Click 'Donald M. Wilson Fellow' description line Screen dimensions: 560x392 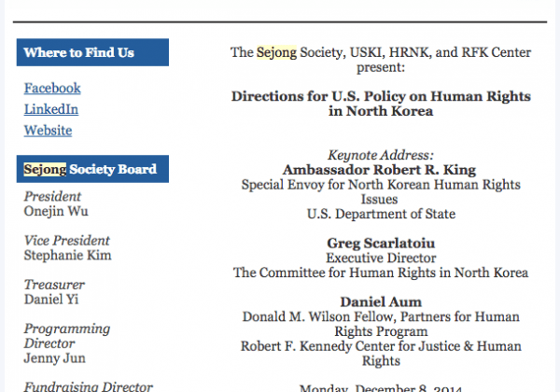381,317
